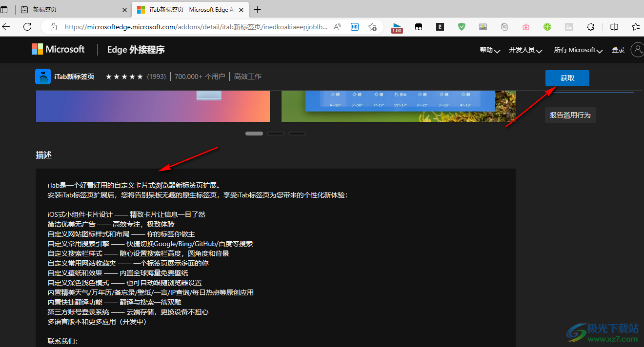Expand the 帮助 dropdown menu

click(490, 50)
